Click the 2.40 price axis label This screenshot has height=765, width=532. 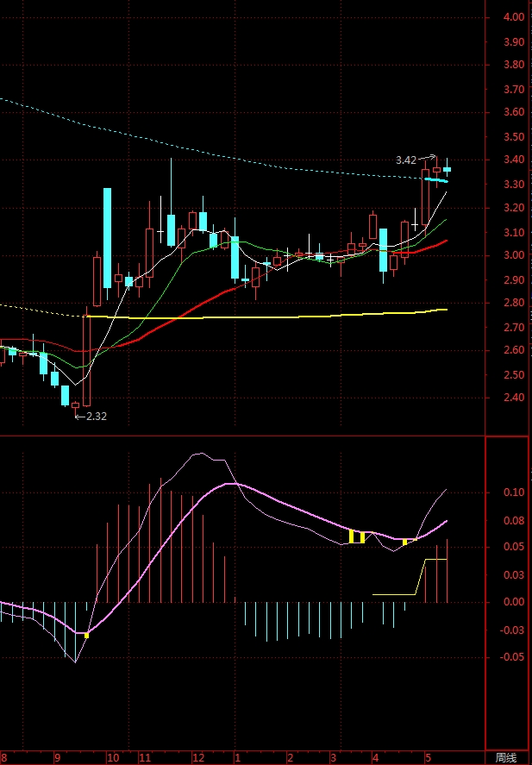[514, 398]
